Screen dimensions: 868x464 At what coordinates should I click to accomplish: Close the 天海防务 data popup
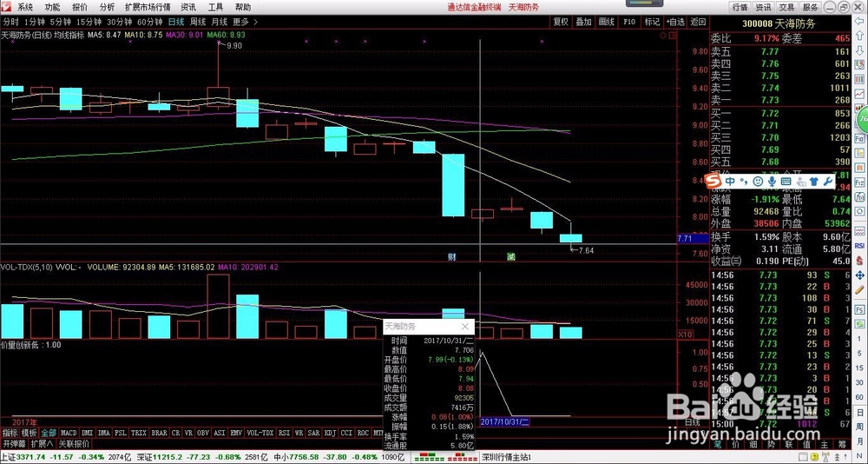click(x=465, y=327)
